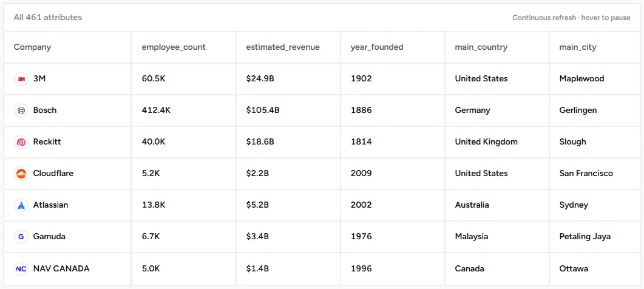644x289 pixels.
Task: Click the Bosch logo icon
Action: [21, 110]
